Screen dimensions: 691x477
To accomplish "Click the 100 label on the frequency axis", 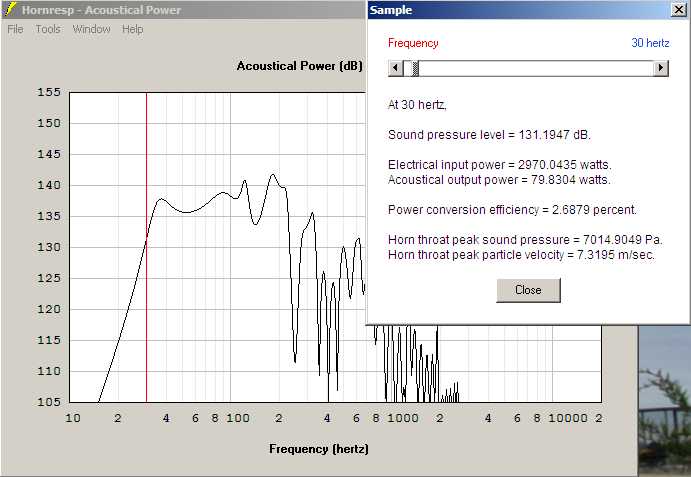I will (238, 418).
